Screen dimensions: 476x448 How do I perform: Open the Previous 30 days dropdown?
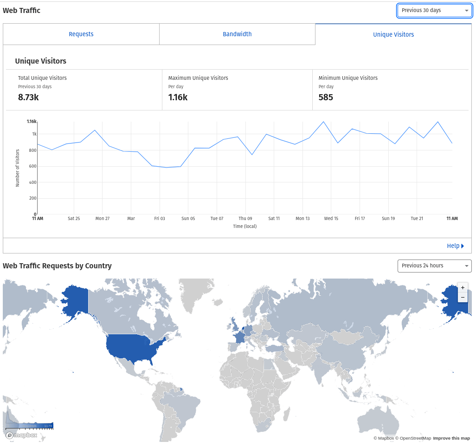(434, 11)
